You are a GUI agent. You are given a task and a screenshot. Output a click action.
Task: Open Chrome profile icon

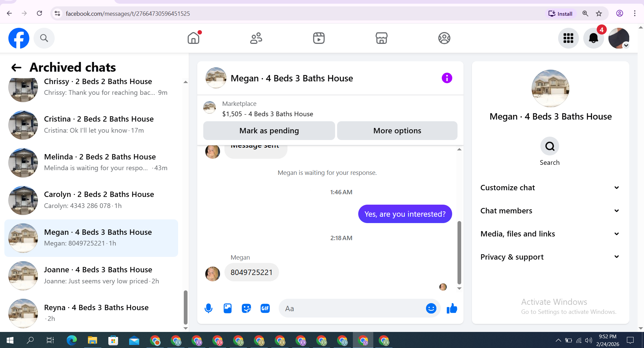coord(620,13)
